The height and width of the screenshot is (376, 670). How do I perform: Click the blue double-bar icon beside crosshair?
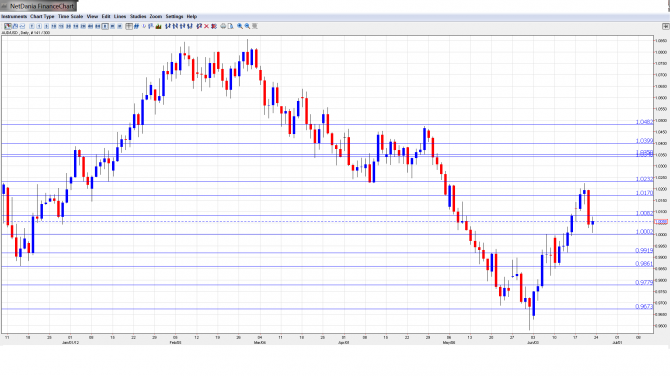point(136,26)
